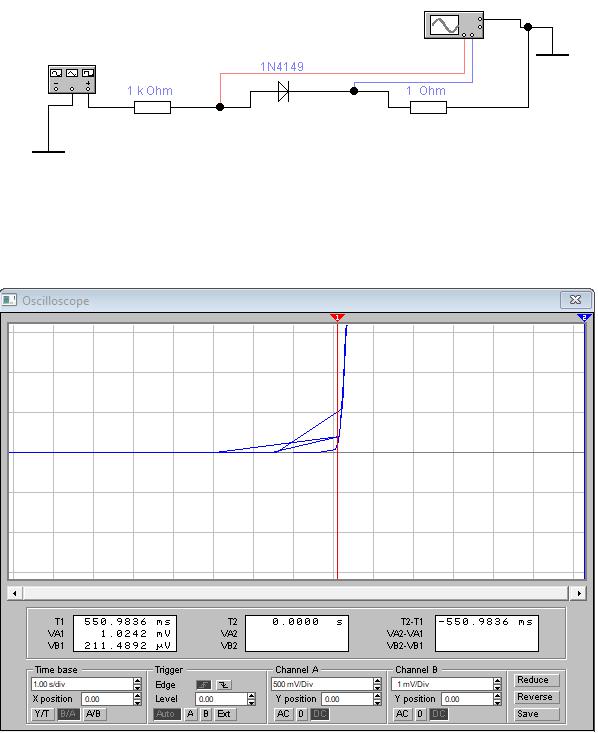The width and height of the screenshot is (598, 733).
Task: Click the trigger Level value field
Action: pos(221,699)
